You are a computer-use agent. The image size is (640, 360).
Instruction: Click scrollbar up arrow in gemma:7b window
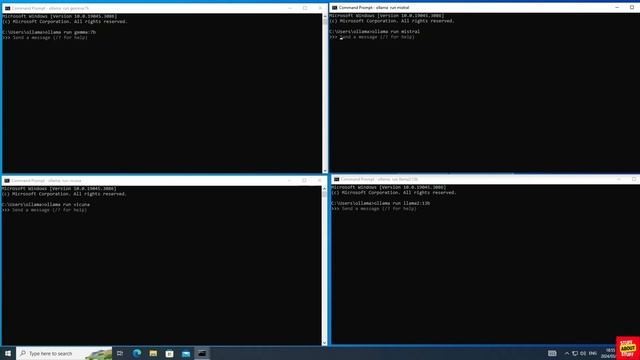pyautogui.click(x=325, y=16)
